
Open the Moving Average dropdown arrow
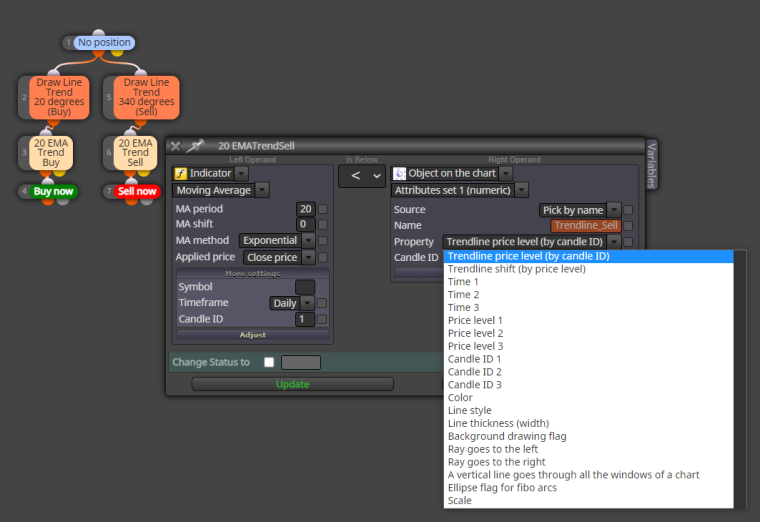262,190
